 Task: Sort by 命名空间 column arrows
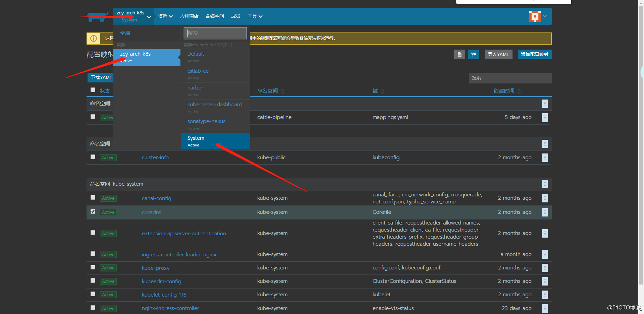click(282, 91)
